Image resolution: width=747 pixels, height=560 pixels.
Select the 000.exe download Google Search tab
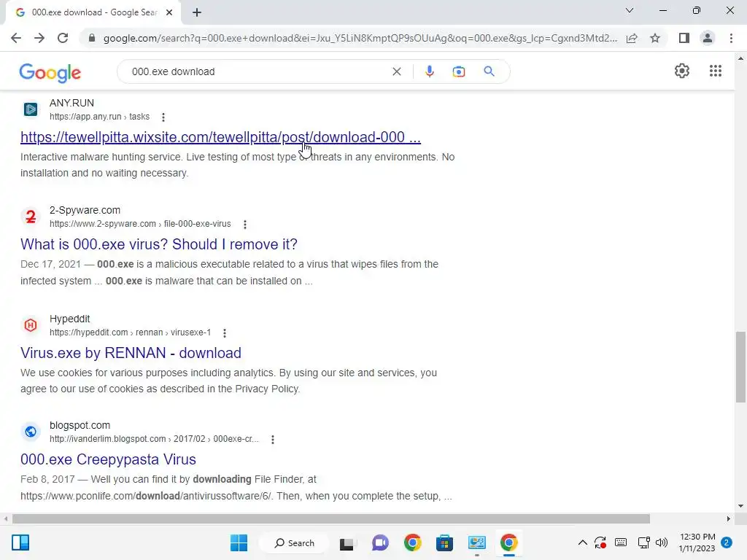(94, 12)
